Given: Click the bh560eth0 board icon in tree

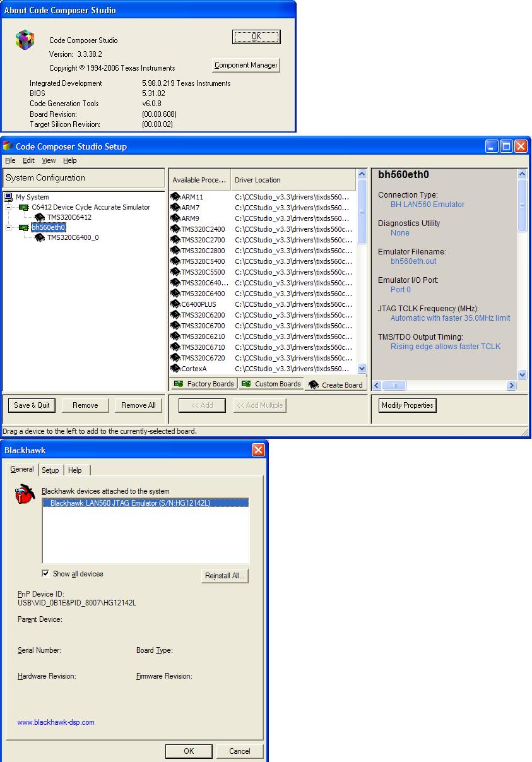Looking at the screenshot, I should click(24, 227).
